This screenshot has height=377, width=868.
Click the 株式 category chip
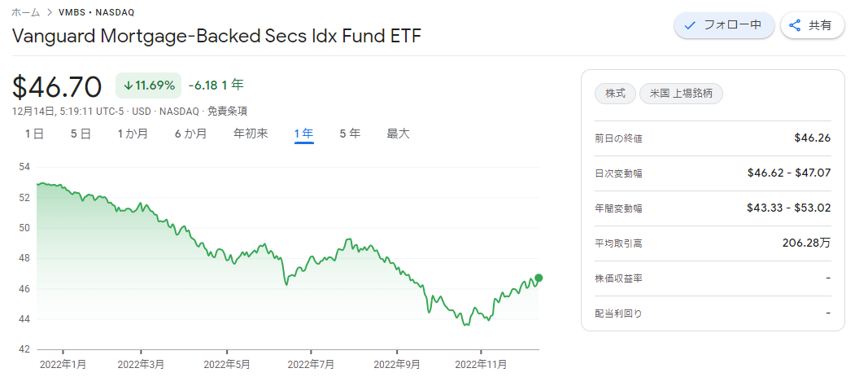(615, 94)
